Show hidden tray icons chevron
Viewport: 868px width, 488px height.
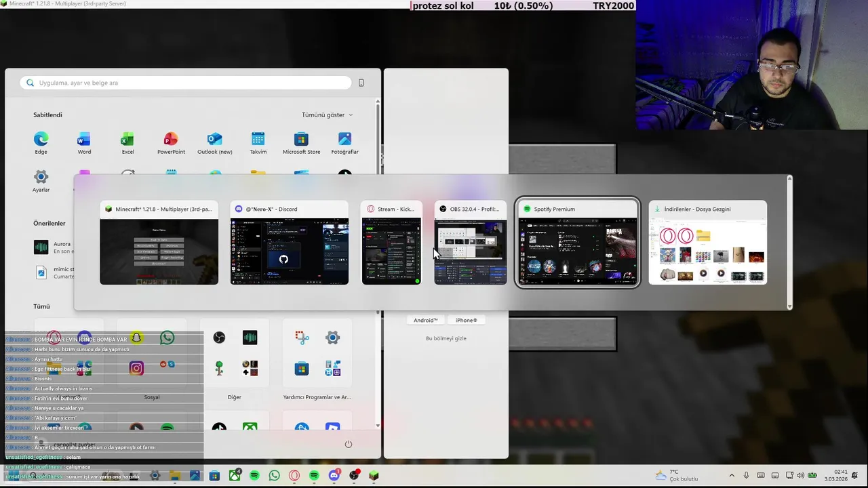732,476
